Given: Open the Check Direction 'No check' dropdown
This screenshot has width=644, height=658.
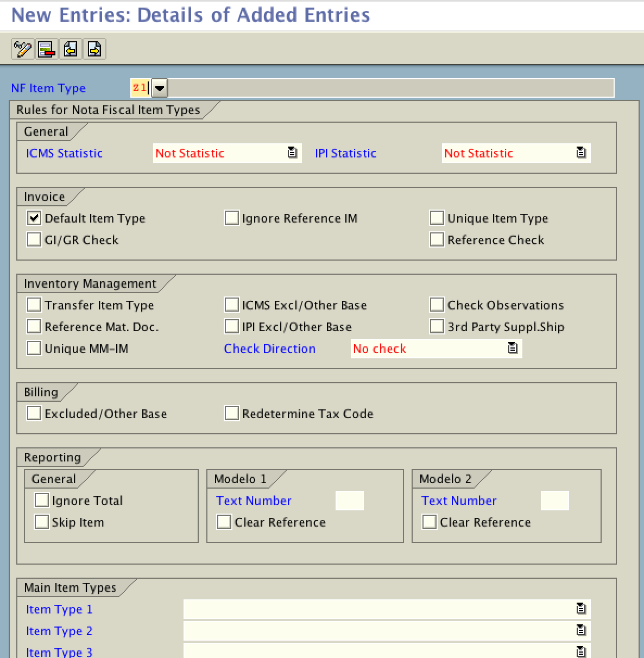Looking at the screenshot, I should [429, 349].
